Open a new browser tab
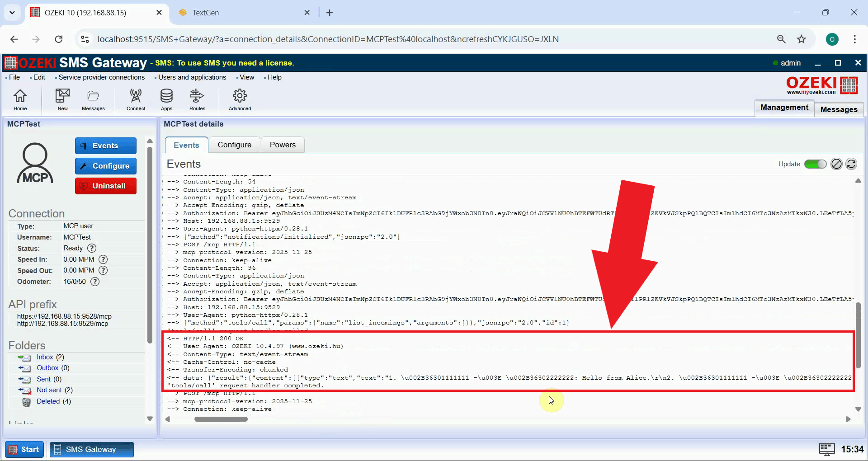 click(x=330, y=13)
